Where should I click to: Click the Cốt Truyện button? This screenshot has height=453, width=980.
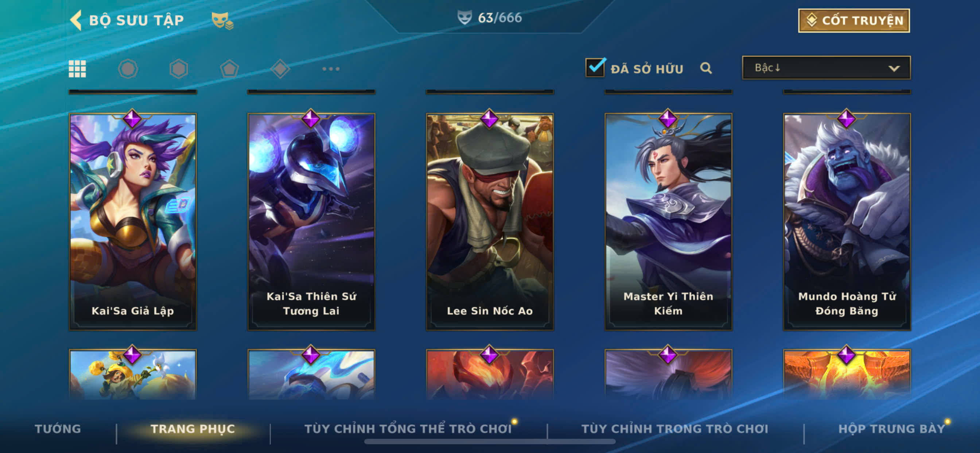(x=854, y=20)
